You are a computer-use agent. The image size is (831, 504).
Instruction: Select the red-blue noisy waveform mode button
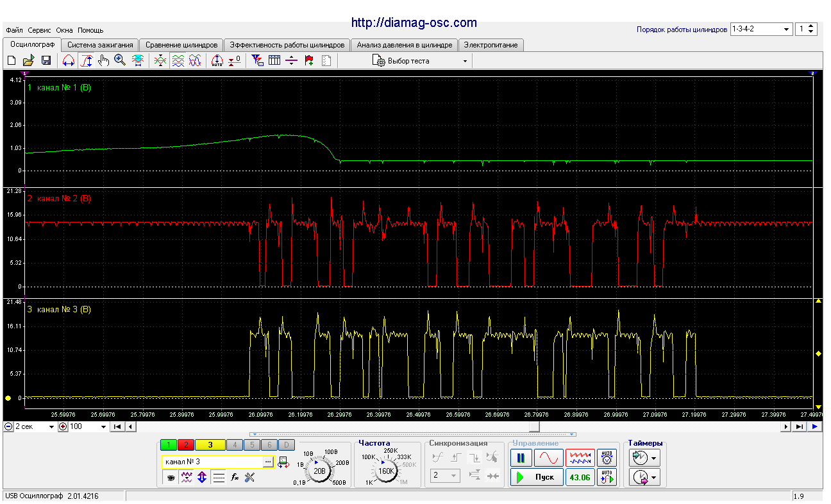[580, 458]
